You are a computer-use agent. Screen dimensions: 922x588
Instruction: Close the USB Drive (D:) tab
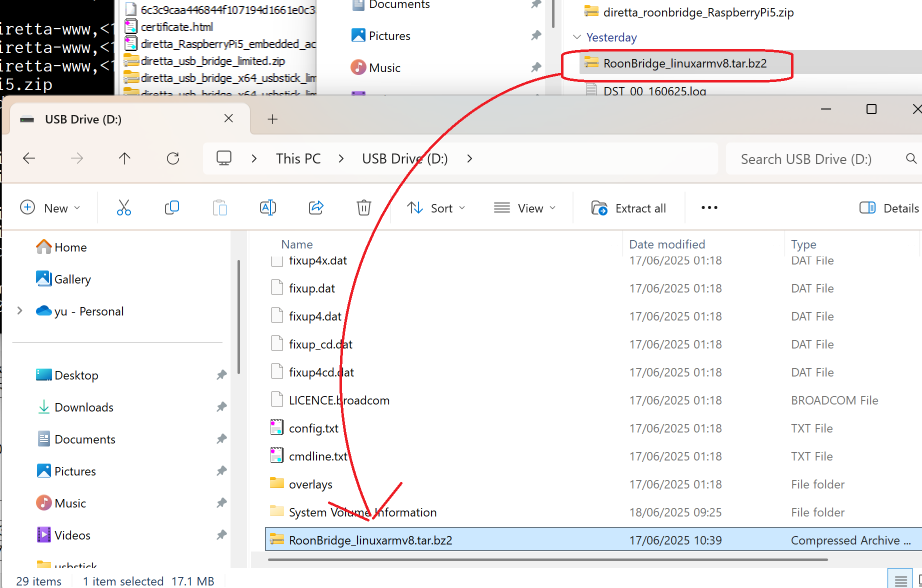228,118
